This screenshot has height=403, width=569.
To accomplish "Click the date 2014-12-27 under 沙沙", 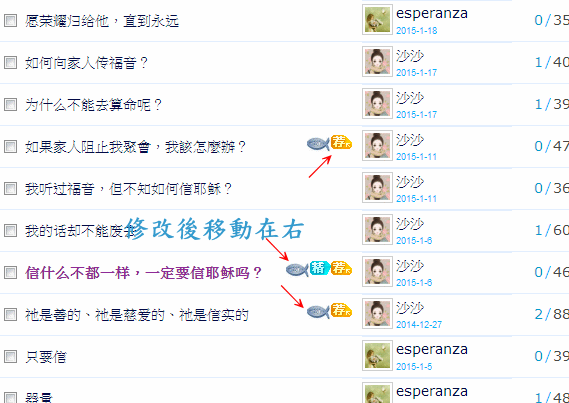I will pos(419,324).
